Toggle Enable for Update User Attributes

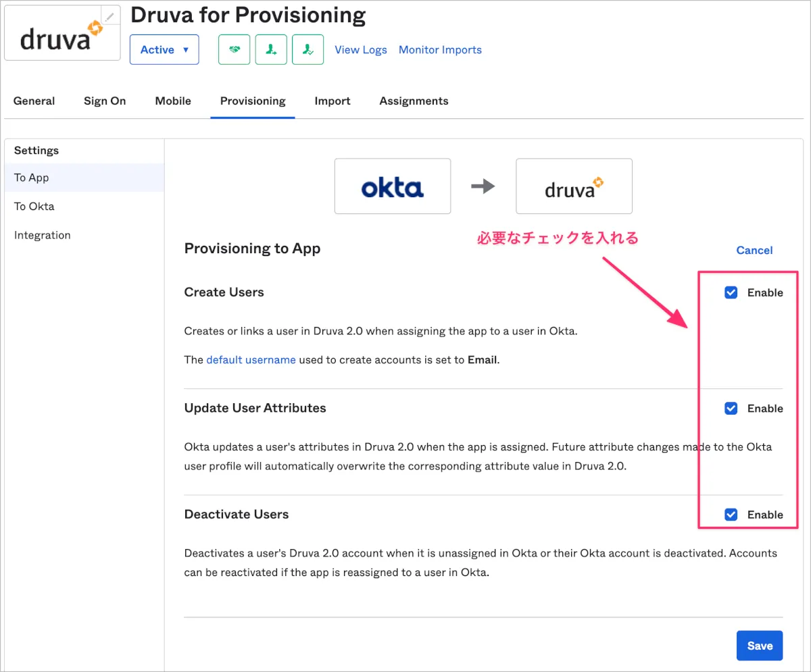(731, 409)
